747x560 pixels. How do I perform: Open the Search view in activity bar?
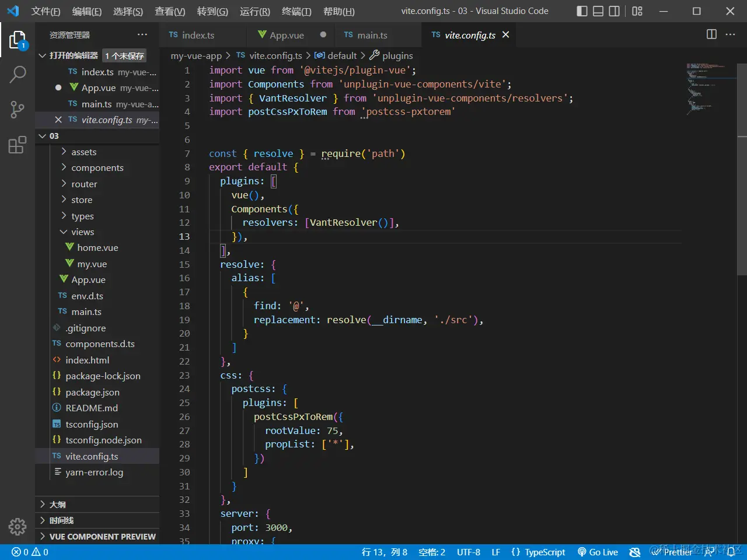point(18,74)
